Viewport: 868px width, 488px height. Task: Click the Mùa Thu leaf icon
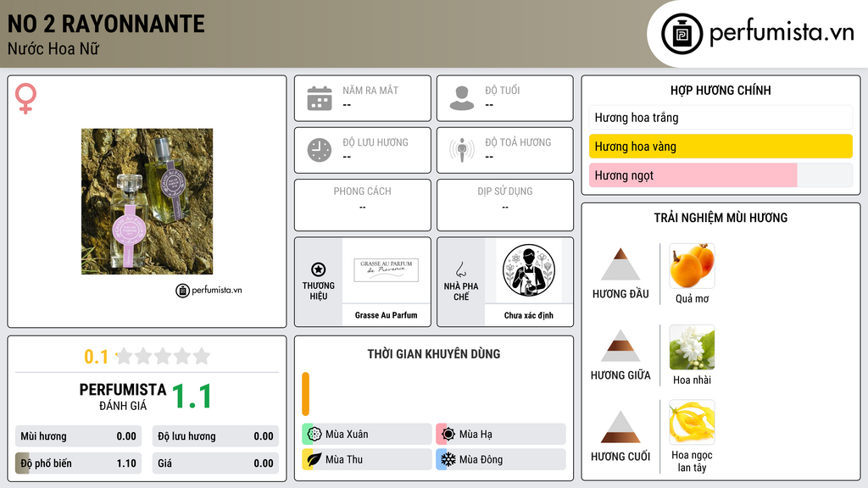click(314, 459)
